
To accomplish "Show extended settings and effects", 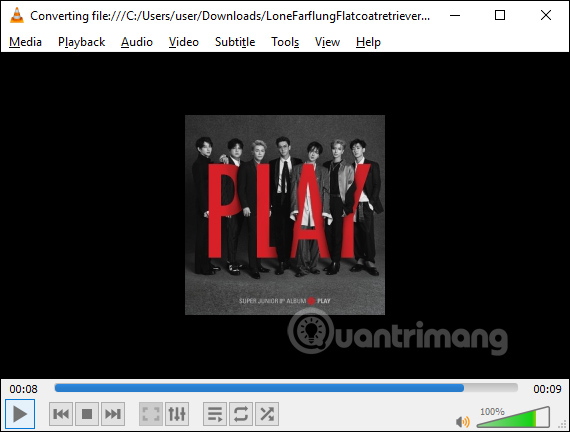I will (177, 414).
